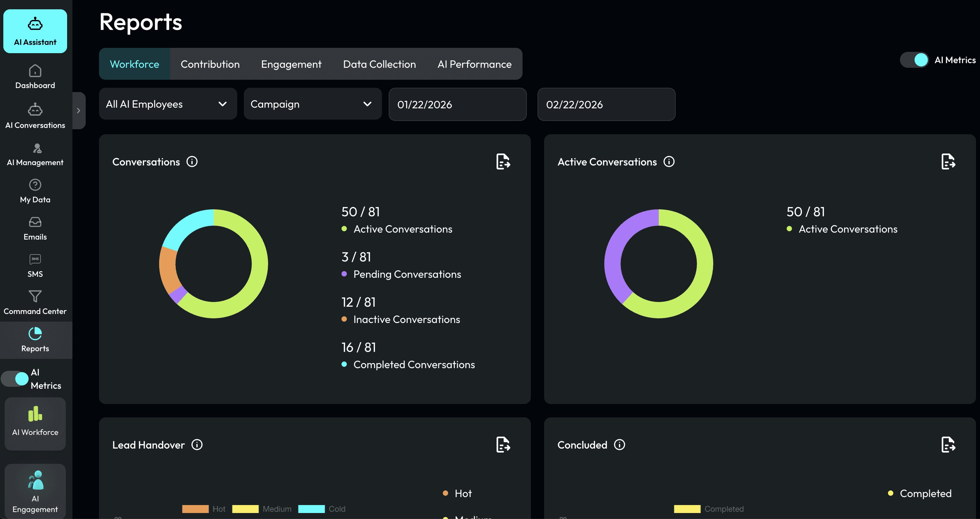Open the AI Performance tab
The height and width of the screenshot is (519, 980).
[474, 64]
